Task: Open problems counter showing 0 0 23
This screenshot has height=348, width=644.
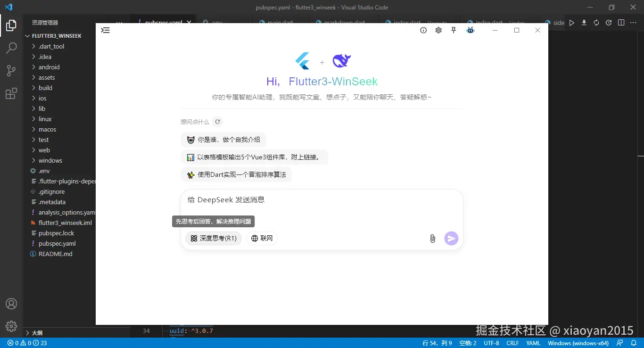Action: tap(27, 343)
